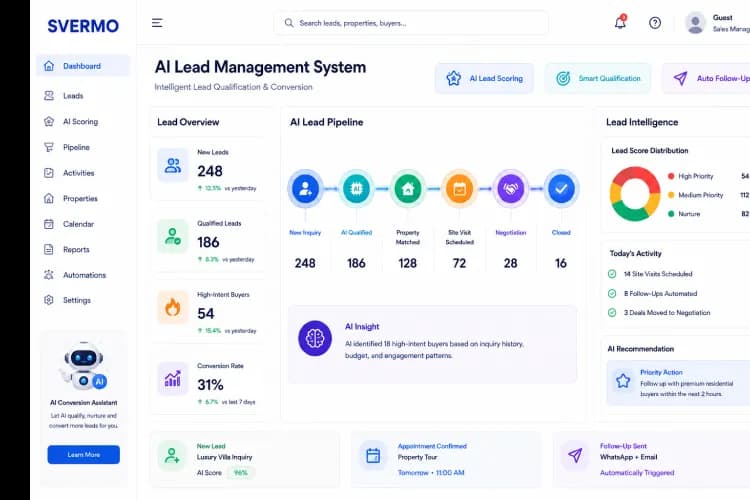The image size is (750, 500).
Task: Select the Negotiation handshake icon
Action: [x=510, y=189]
